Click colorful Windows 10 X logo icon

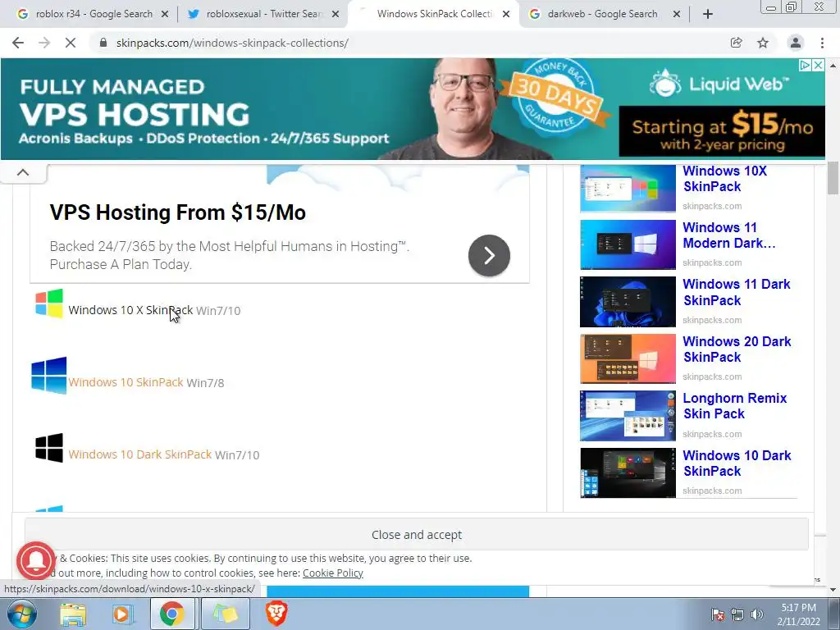pyautogui.click(x=49, y=304)
